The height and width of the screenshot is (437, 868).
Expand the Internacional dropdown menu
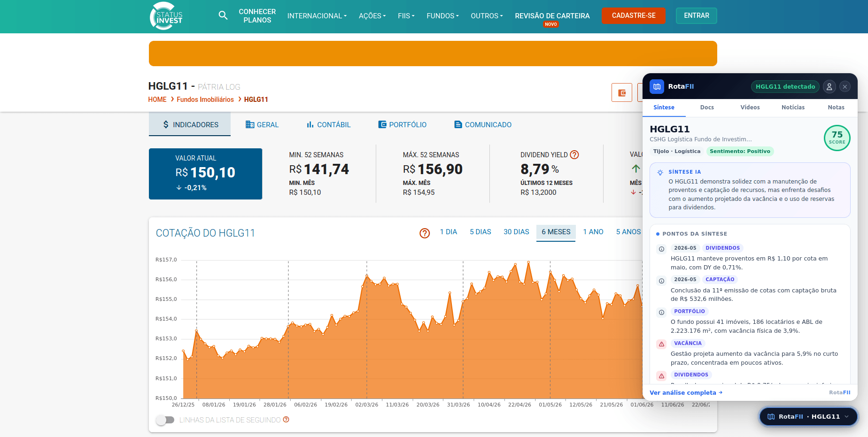pos(317,16)
